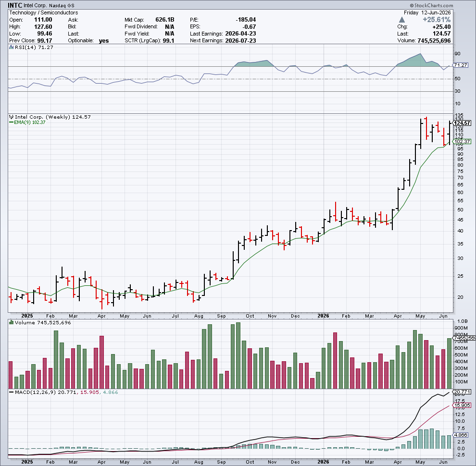476x466 pixels.
Task: Click the red 15.905 signal value in MACD legend
Action: (x=89, y=392)
